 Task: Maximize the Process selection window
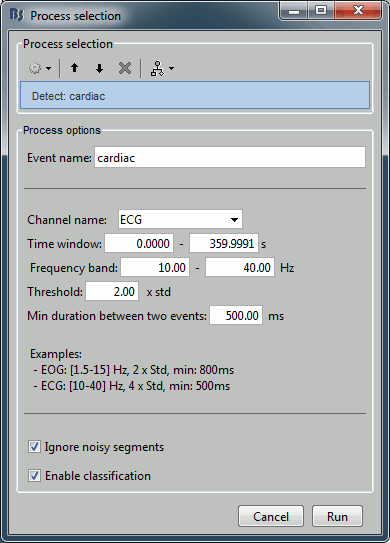click(x=321, y=11)
